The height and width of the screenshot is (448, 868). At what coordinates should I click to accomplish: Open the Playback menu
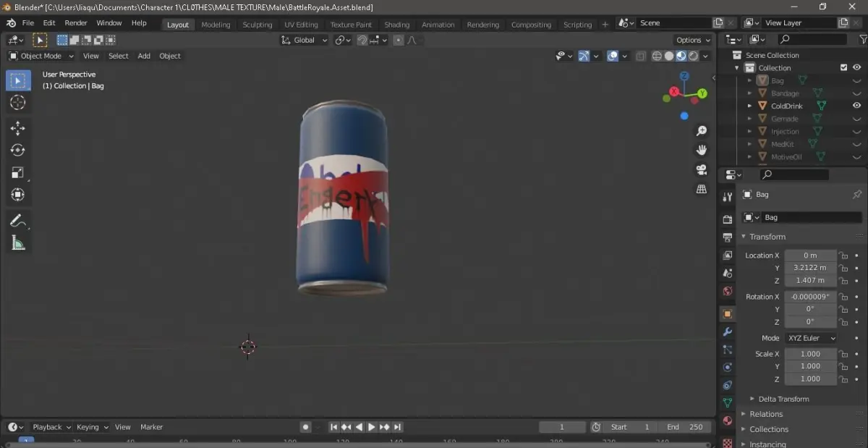(51, 427)
